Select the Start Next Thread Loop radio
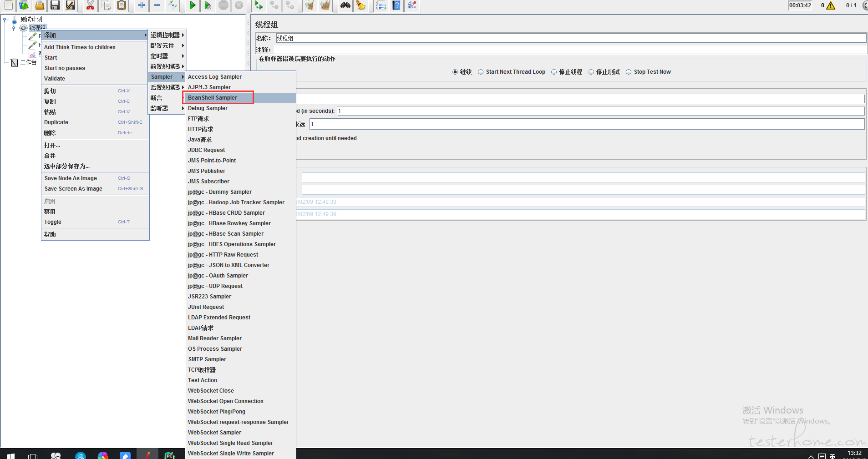Screen dimensions: 868x459 pos(481,72)
